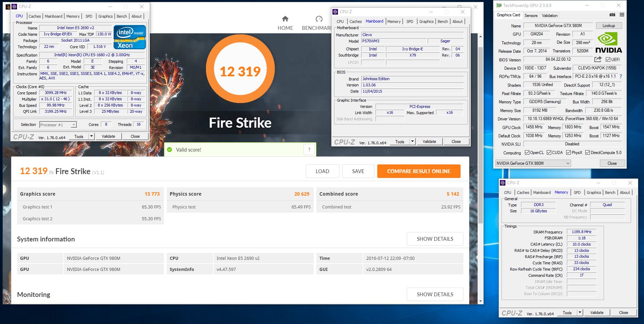This screenshot has height=324, width=644.
Task: Click the Combined score value 5 142
Action: [453, 194]
